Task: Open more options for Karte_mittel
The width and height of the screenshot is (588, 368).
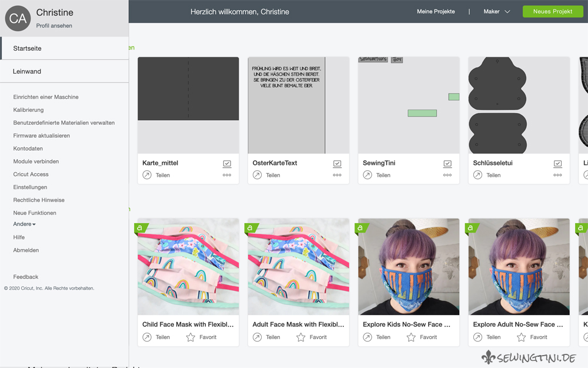Action: click(227, 175)
